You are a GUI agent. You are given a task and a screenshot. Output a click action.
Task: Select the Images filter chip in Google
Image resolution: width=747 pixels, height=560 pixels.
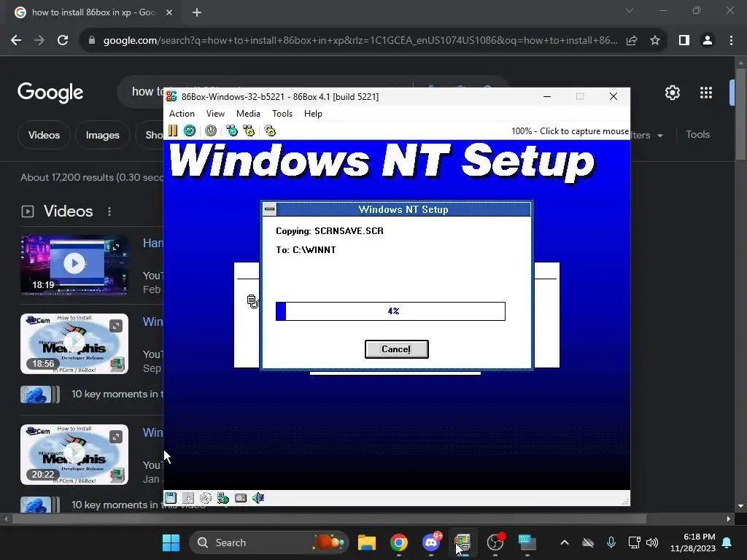102,135
